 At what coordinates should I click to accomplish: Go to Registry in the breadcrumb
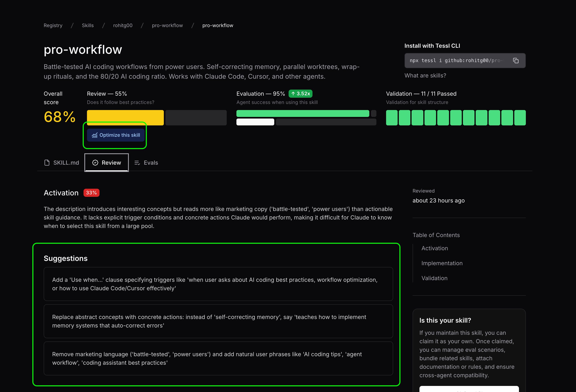53,25
